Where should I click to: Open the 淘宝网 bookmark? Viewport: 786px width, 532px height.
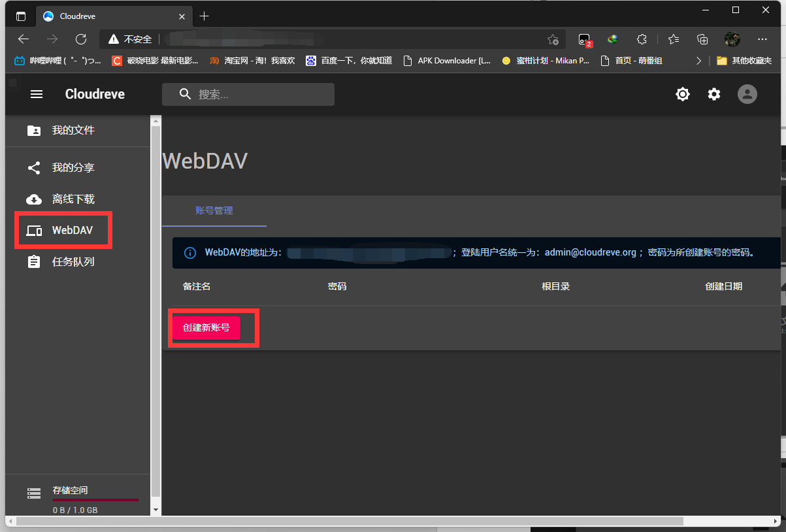click(252, 60)
